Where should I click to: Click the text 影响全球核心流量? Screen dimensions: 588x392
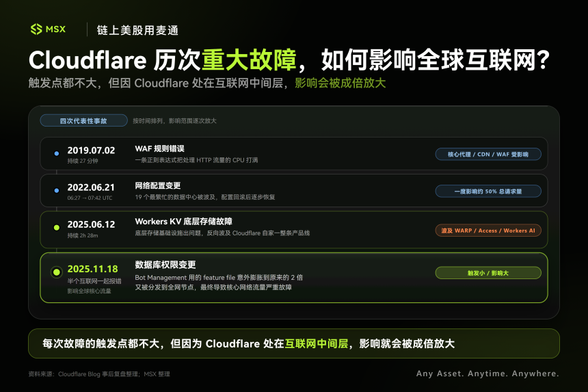tap(90, 291)
